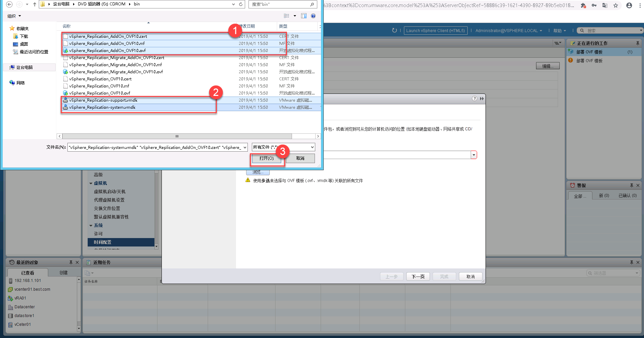This screenshot has width=644, height=338.
Task: Pin the Recent Tasks panel
Action: tap(632, 262)
